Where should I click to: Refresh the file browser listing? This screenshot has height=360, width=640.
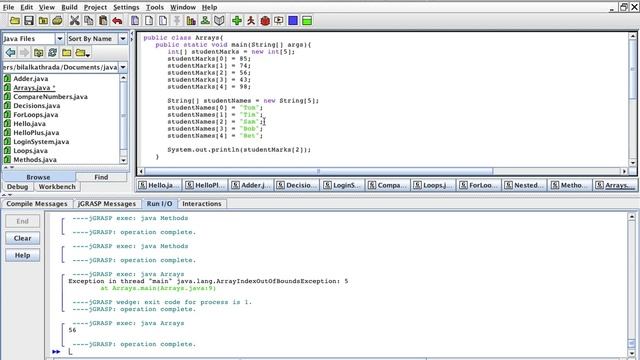[52, 52]
